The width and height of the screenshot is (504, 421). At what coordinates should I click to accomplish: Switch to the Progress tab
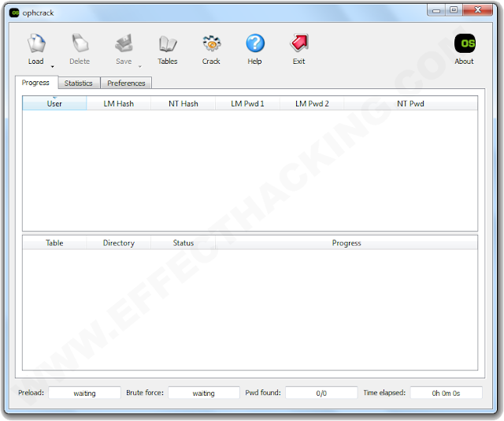pos(36,83)
